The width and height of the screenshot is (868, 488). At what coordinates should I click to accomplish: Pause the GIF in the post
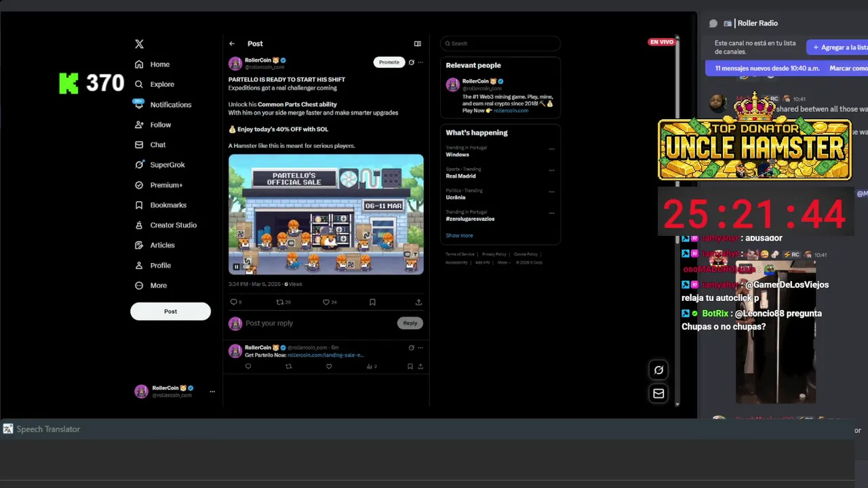(x=237, y=267)
